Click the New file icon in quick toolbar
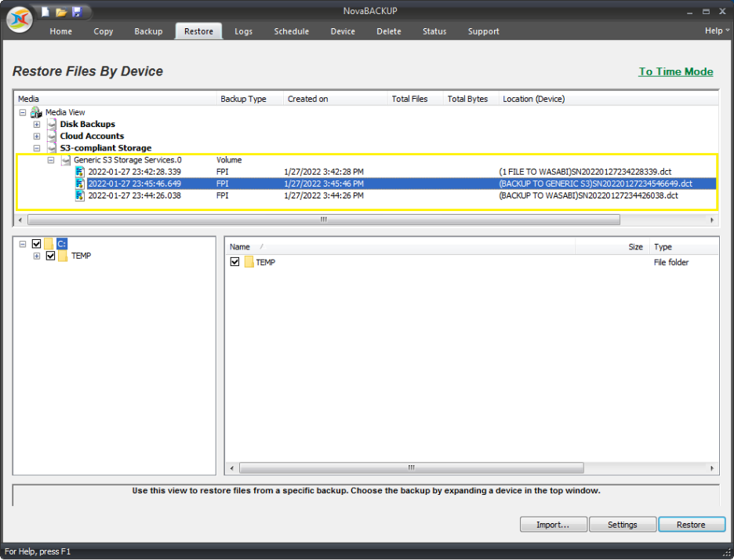 click(46, 12)
